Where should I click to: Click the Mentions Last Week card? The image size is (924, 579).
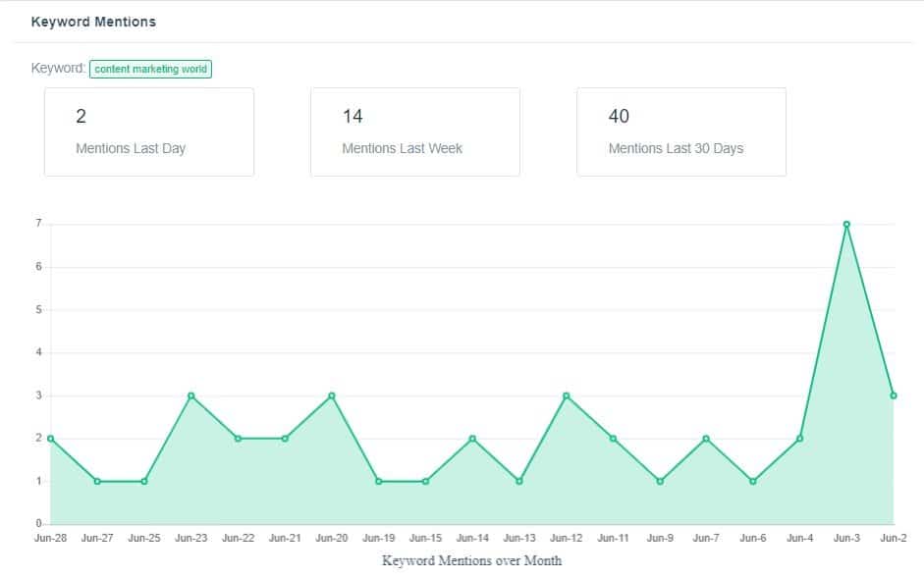point(415,132)
